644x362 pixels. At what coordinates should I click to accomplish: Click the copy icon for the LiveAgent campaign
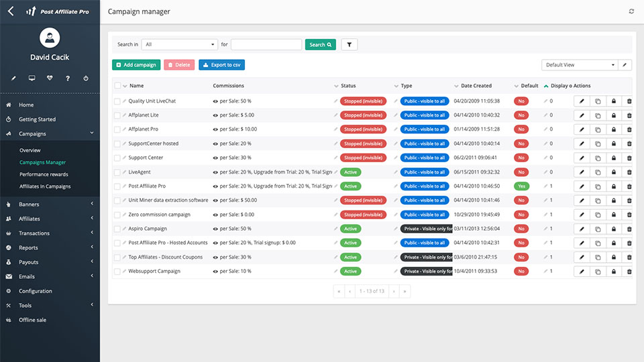click(x=598, y=172)
